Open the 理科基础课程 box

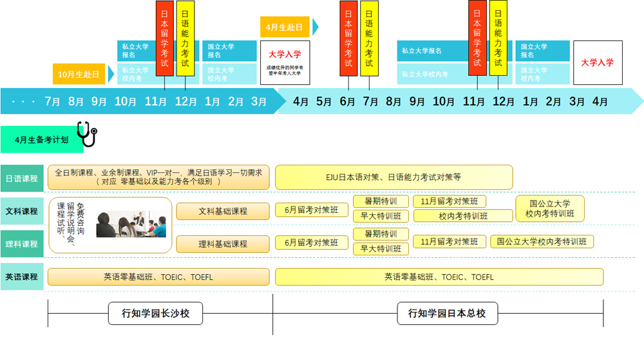pos(223,244)
